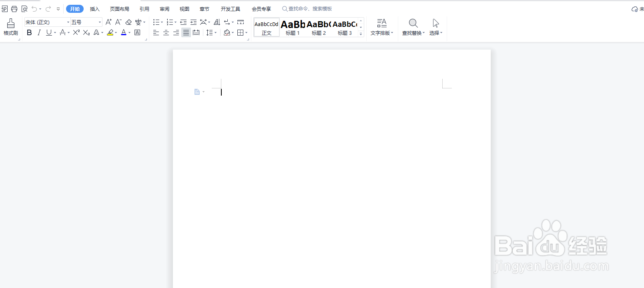Click the phonetic guide (wén) icon
Image resolution: width=644 pixels, height=288 pixels.
pyautogui.click(x=138, y=22)
